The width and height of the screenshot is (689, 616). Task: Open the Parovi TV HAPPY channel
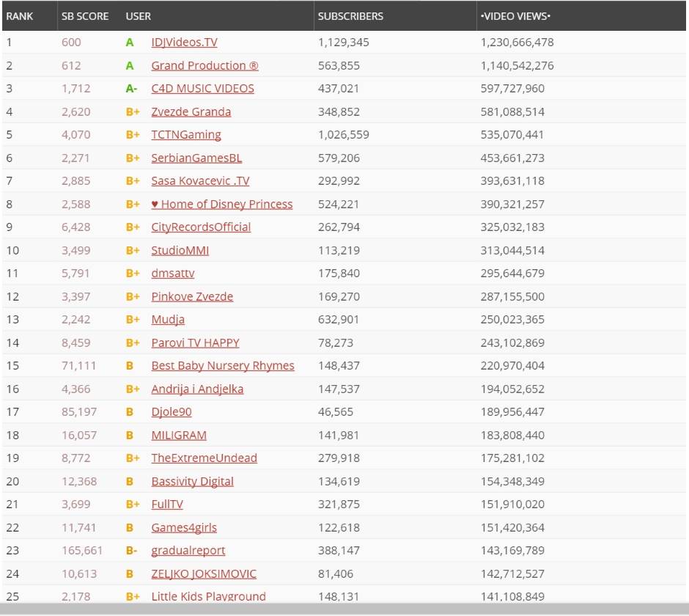click(x=195, y=342)
